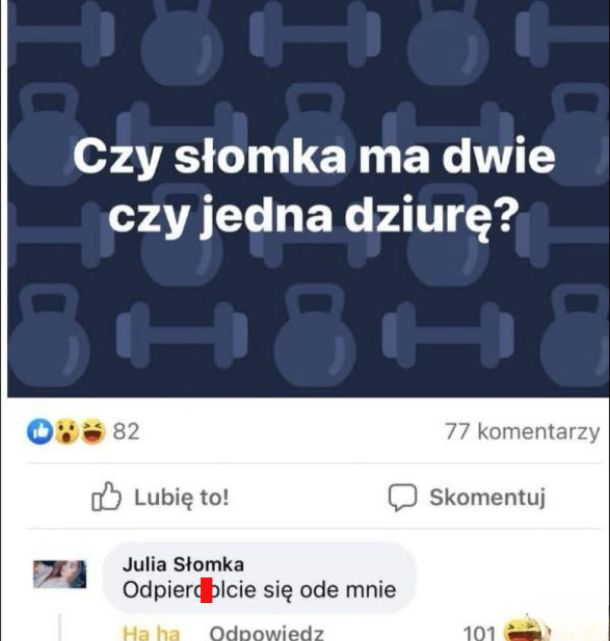Open Julia Słomka's profile picture
Screen dimensions: 610x641
(x=60, y=574)
